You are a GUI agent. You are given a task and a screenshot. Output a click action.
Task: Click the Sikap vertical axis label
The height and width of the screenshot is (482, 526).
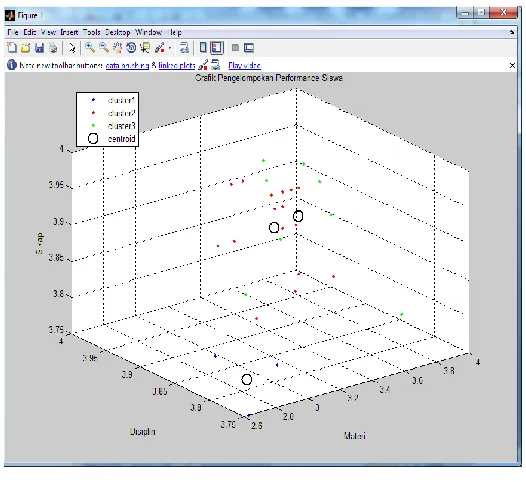[39, 244]
